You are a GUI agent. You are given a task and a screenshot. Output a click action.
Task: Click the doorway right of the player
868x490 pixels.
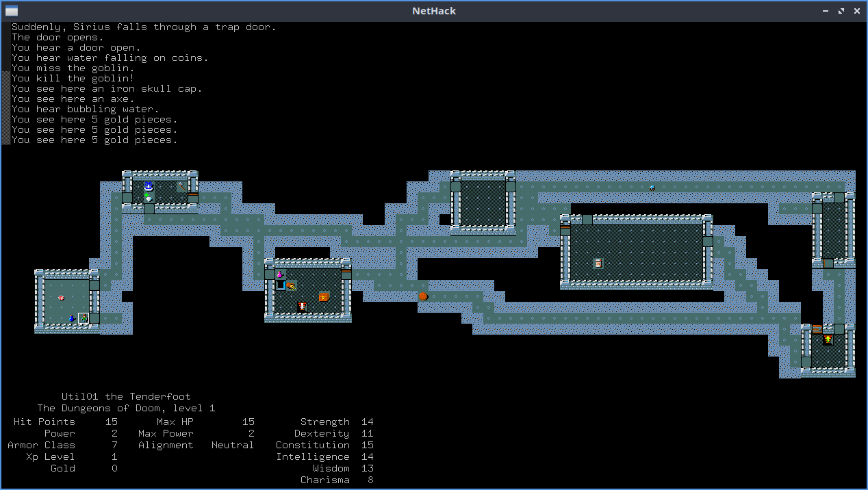click(94, 318)
